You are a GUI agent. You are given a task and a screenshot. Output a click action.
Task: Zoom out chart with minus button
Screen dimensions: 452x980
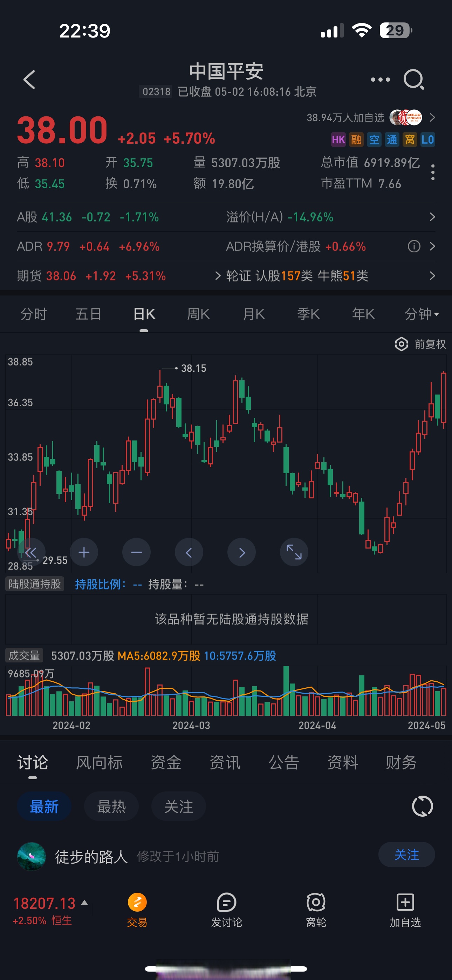pyautogui.click(x=136, y=552)
